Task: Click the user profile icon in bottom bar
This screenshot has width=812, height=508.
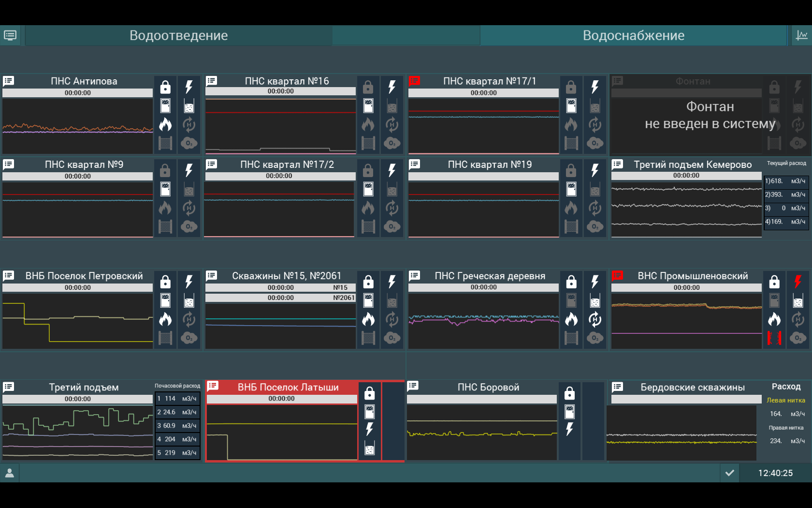Action: (10, 473)
